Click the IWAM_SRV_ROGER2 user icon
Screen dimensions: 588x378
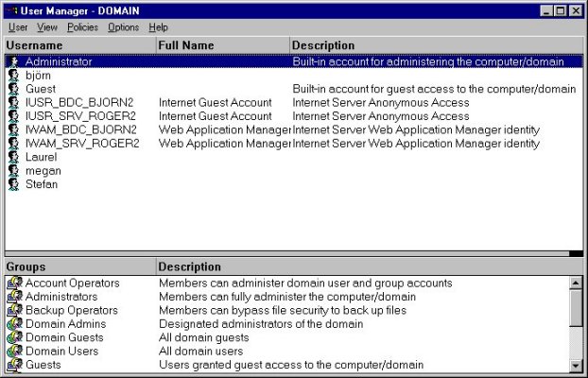(x=13, y=144)
